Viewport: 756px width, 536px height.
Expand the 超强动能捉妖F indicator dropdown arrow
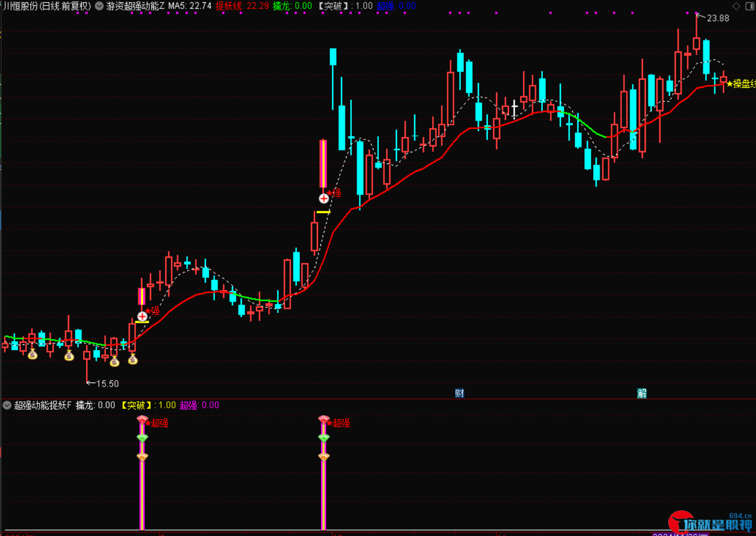7,405
